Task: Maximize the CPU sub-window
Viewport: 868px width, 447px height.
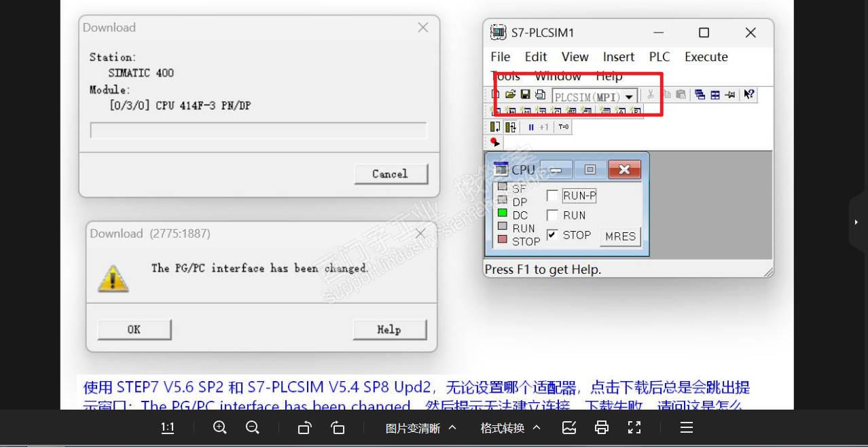Action: (590, 169)
